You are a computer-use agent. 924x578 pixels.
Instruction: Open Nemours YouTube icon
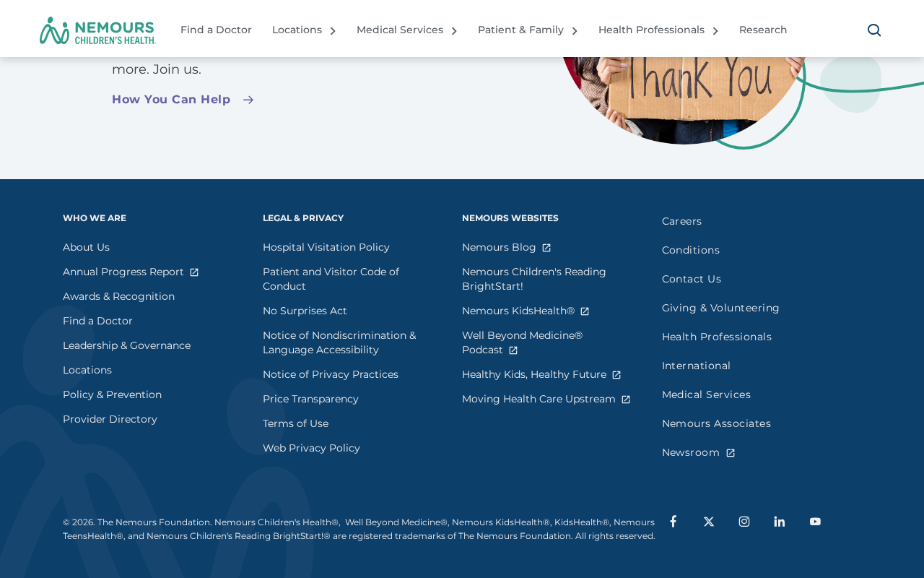(815, 522)
